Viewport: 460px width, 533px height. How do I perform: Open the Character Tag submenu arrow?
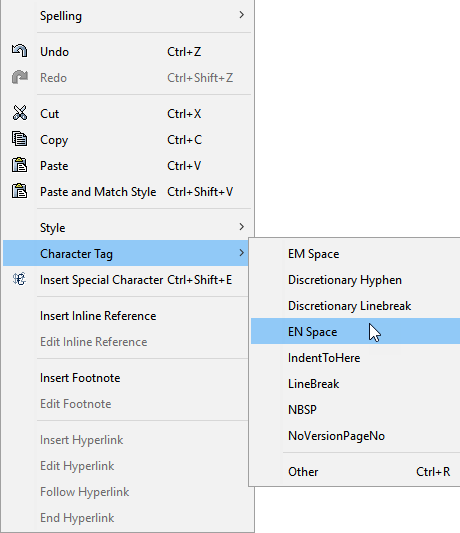click(x=241, y=253)
